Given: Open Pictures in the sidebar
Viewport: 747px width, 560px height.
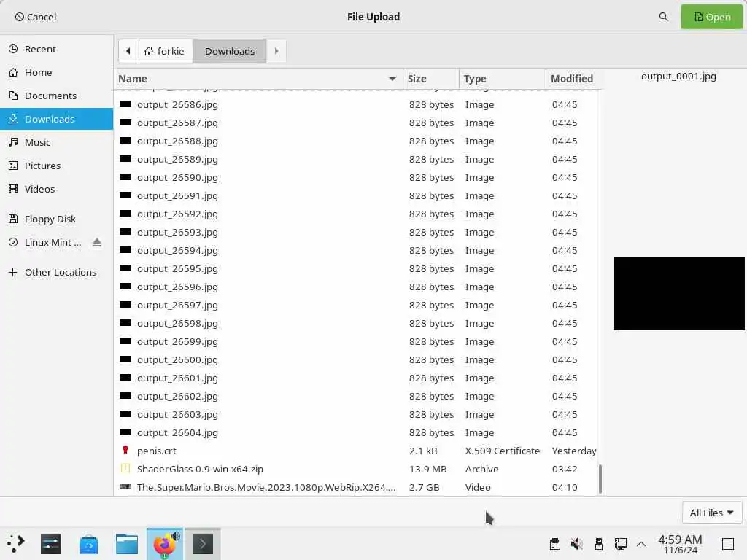Looking at the screenshot, I should 57,166.
